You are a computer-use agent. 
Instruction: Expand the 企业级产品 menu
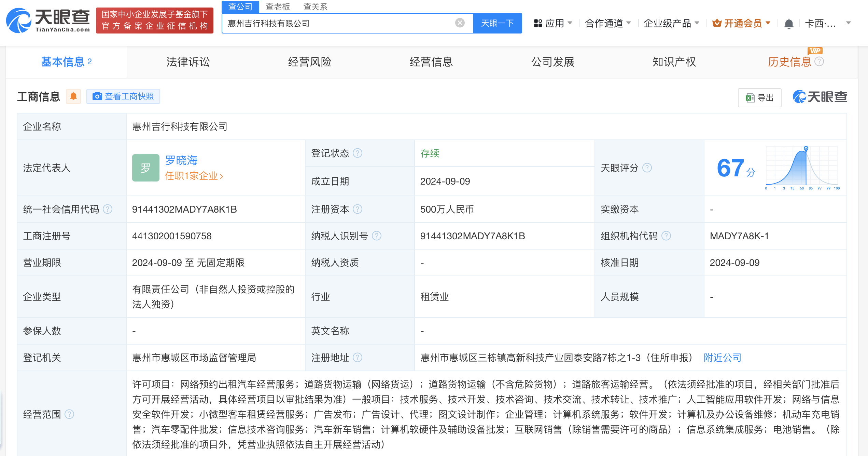coord(671,23)
